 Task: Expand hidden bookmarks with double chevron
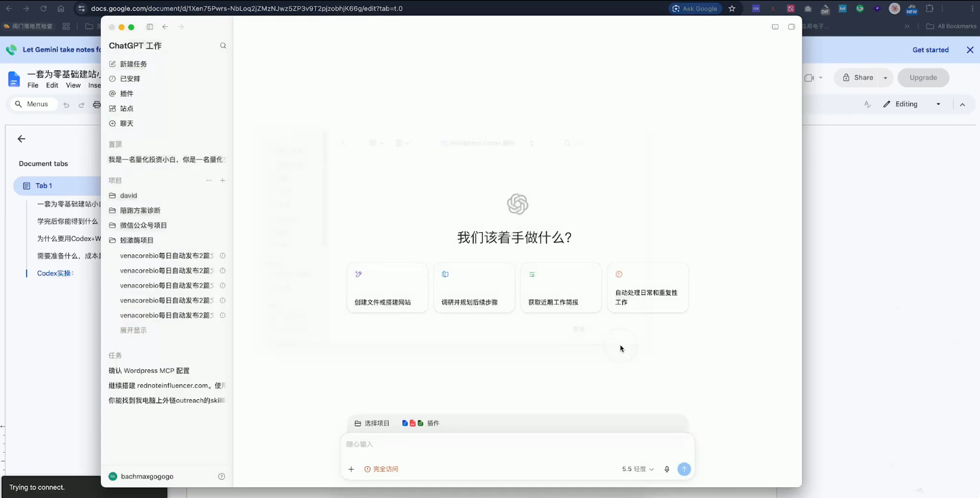pyautogui.click(x=907, y=26)
